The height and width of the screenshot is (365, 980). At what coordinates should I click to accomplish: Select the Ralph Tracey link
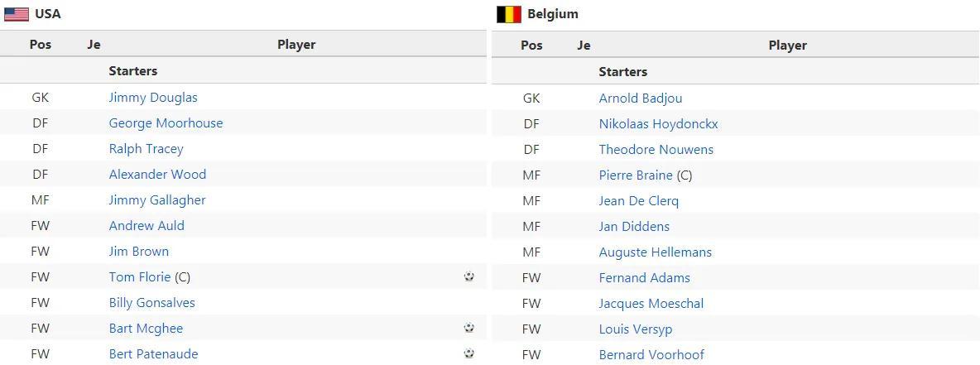click(x=146, y=149)
